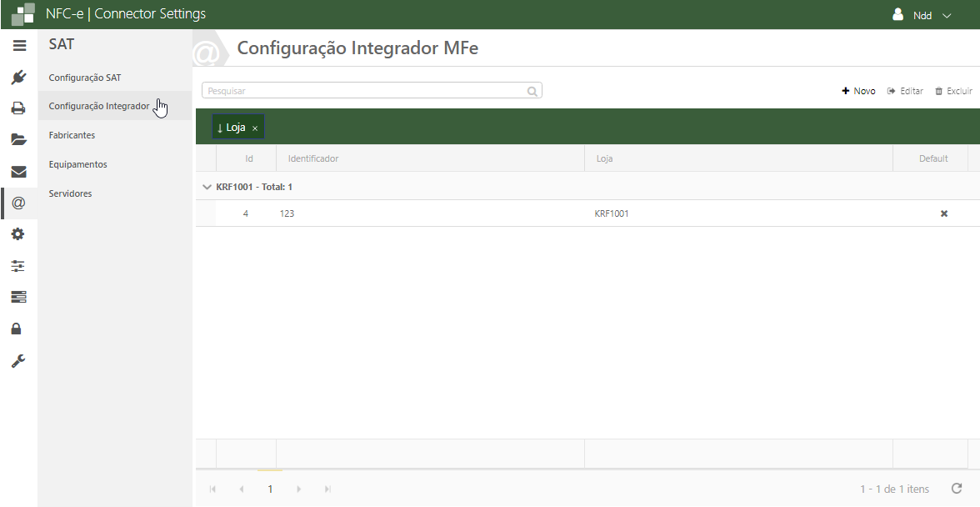Click the hamburger menu icon
The height and width of the screenshot is (507, 980).
coord(18,46)
